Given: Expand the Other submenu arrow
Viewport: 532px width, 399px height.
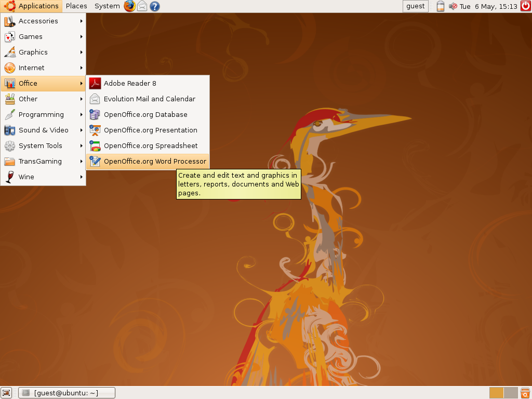Looking at the screenshot, I should (x=82, y=99).
